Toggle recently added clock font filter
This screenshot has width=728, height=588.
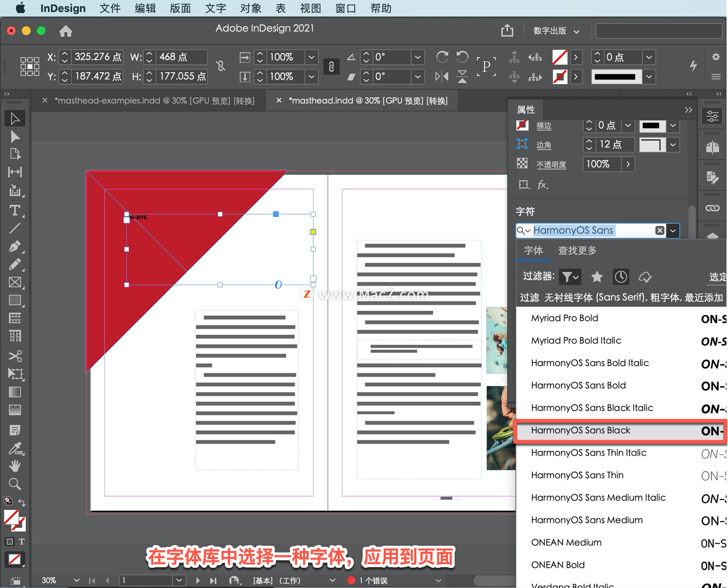click(x=621, y=277)
